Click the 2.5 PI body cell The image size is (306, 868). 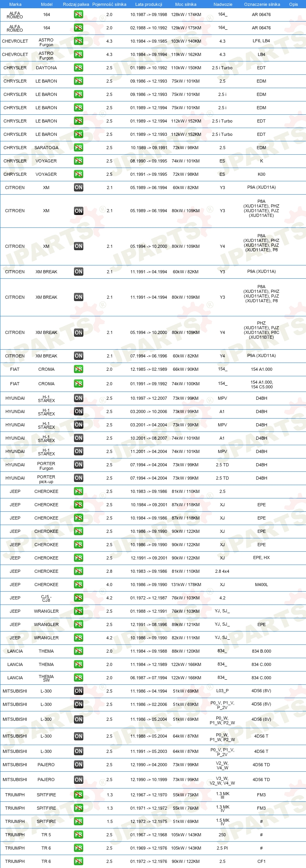click(x=222, y=848)
